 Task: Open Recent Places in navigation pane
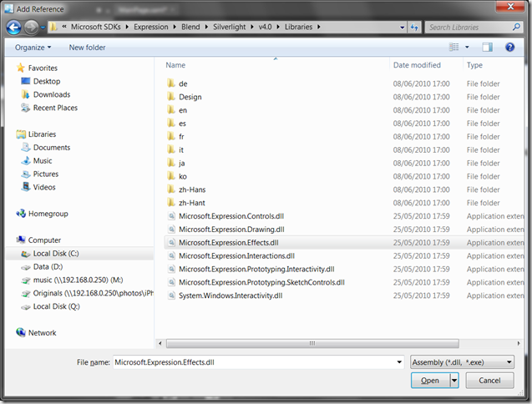(55, 108)
